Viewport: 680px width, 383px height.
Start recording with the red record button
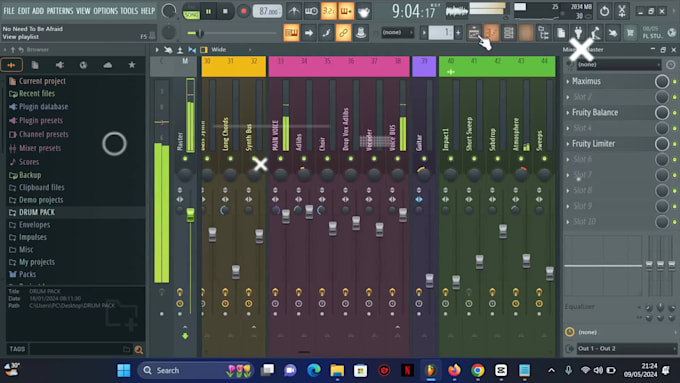243,11
